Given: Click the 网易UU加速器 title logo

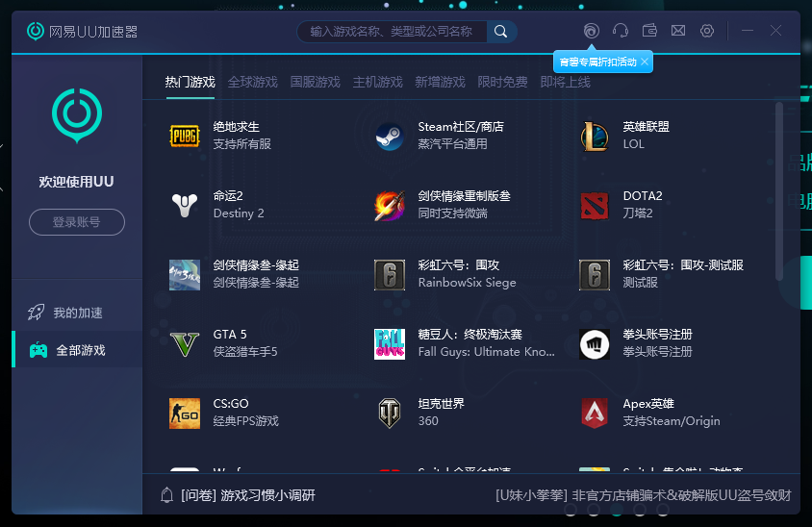Looking at the screenshot, I should [x=83, y=32].
